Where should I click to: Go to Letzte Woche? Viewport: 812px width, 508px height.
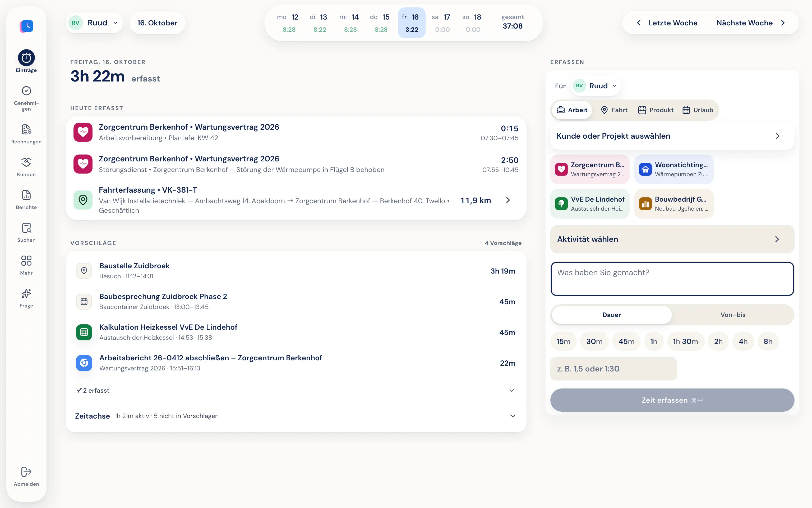point(667,23)
